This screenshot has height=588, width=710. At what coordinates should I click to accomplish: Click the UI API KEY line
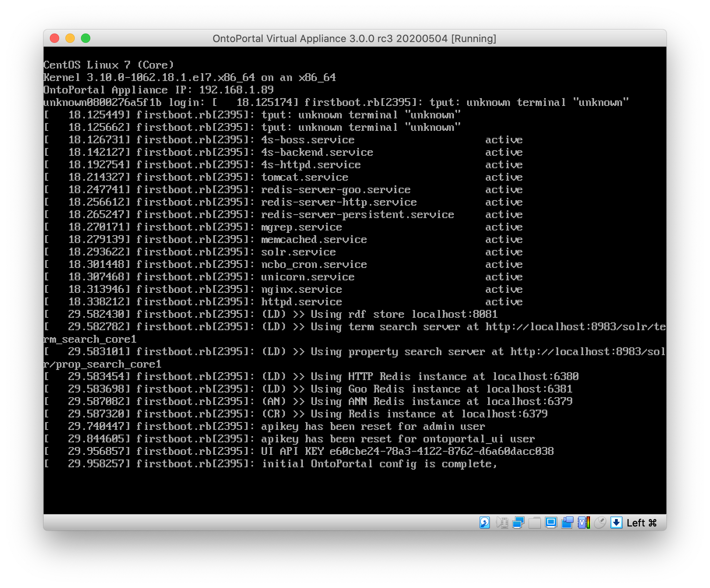tap(407, 451)
